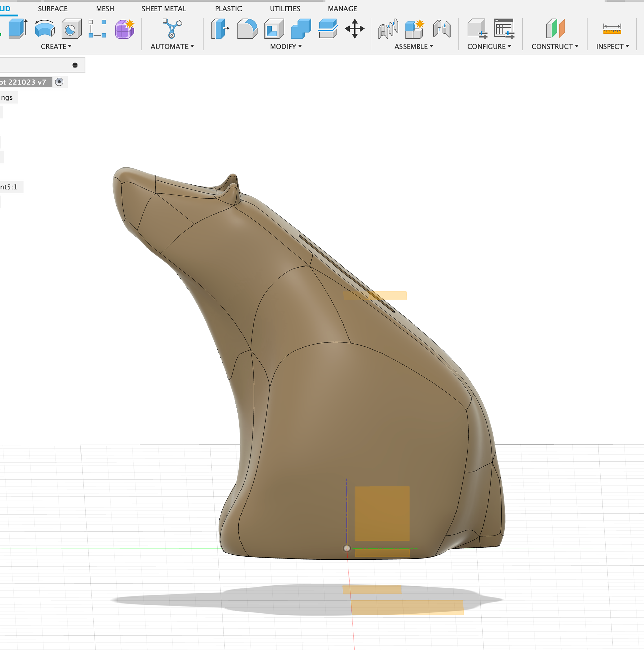
Task: Click the Fillet tool icon
Action: pyautogui.click(x=247, y=28)
